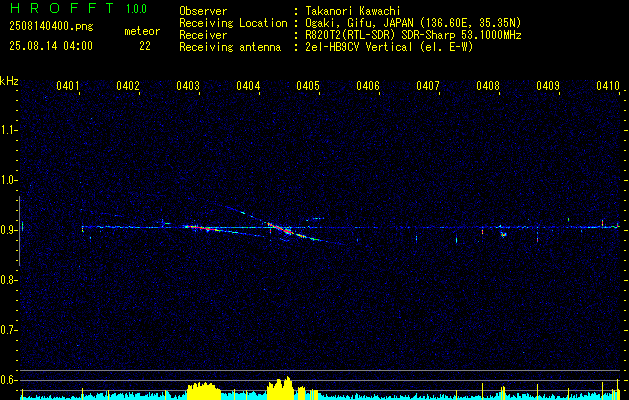Click the 0402 time axis marker
Screen dimensions: 629x400
128,85
